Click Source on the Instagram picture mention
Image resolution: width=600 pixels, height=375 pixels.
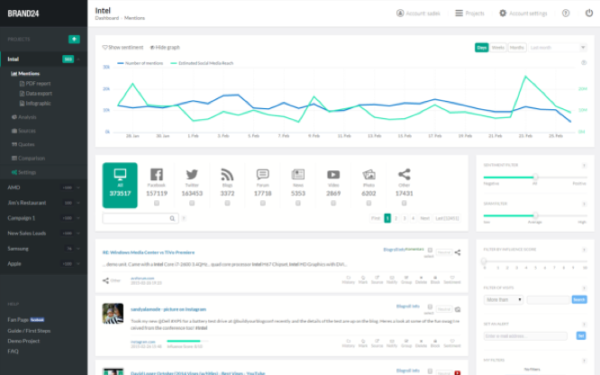tap(377, 343)
